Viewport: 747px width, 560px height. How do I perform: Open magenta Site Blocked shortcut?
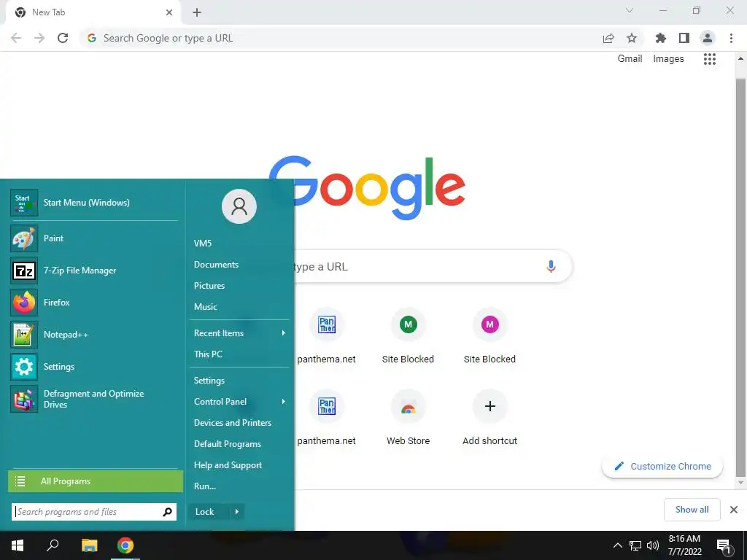[489, 337]
